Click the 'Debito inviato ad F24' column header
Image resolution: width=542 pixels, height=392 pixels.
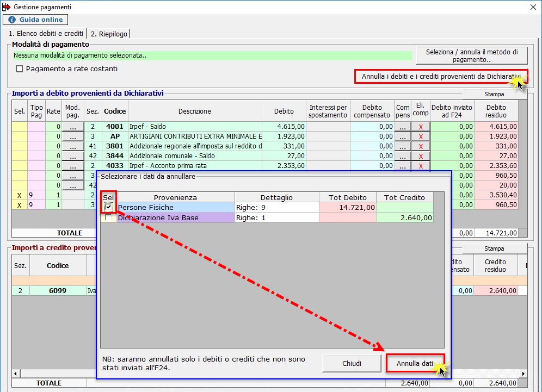452,111
